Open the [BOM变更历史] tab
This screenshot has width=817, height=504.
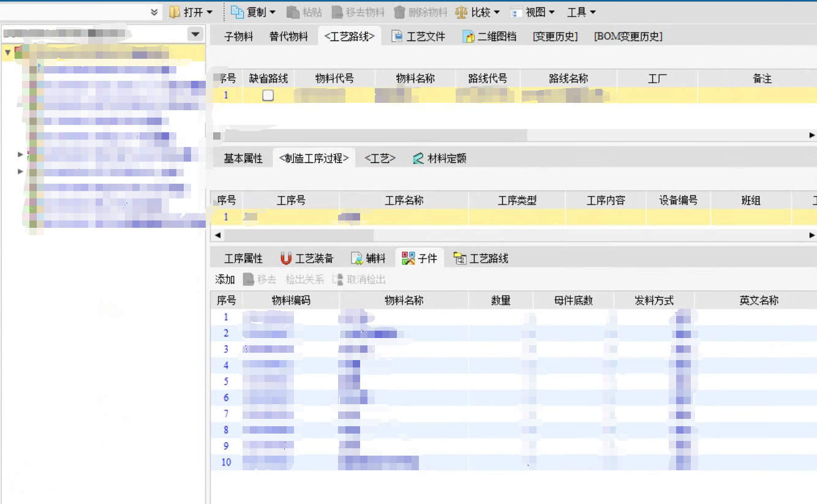coord(628,37)
